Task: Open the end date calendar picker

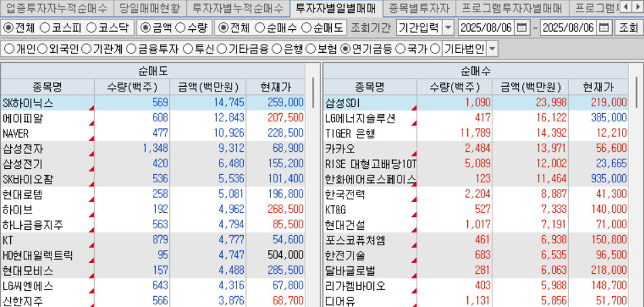Action: click(x=604, y=28)
